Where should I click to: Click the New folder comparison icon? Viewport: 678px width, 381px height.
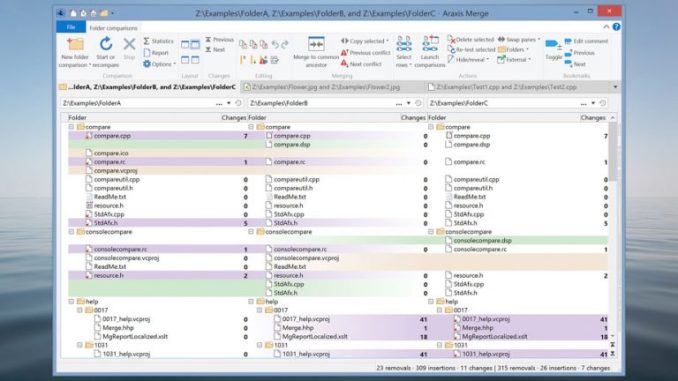pyautogui.click(x=75, y=45)
